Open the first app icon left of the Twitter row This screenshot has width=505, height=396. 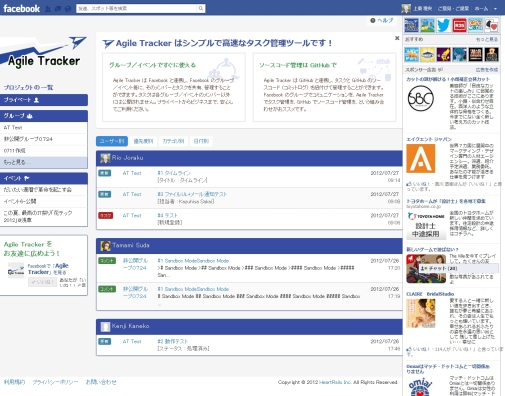tap(411, 25)
